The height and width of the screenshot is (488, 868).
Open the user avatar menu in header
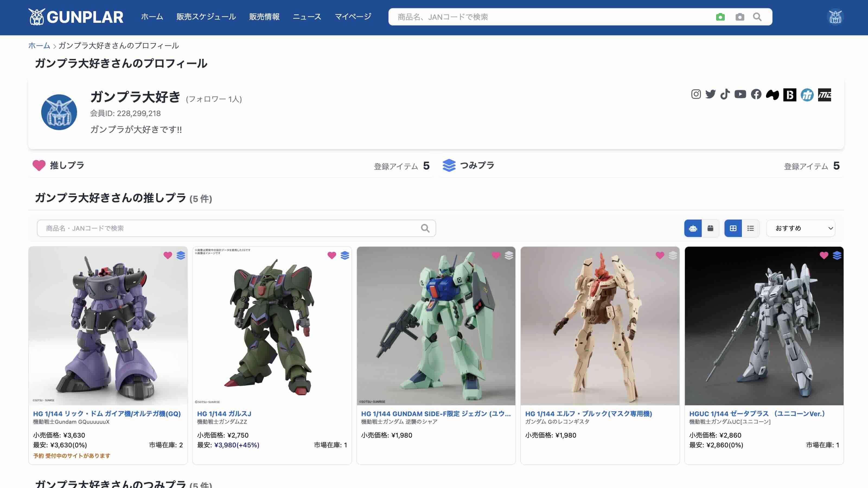[x=835, y=17]
